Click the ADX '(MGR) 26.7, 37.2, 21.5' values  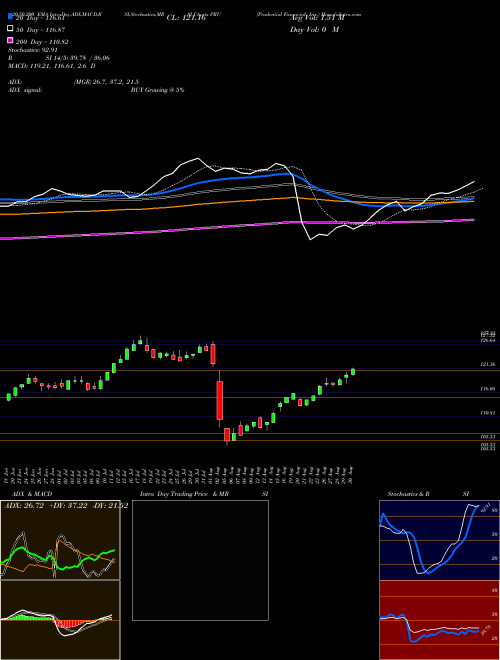click(106, 82)
